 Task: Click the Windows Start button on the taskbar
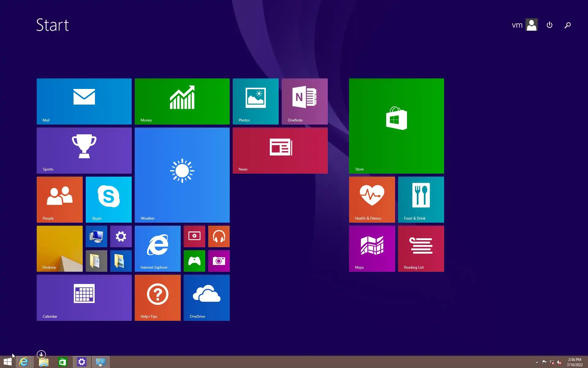coord(8,362)
